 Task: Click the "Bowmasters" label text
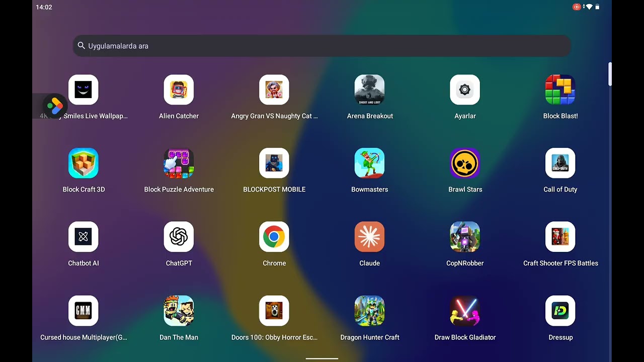click(370, 190)
